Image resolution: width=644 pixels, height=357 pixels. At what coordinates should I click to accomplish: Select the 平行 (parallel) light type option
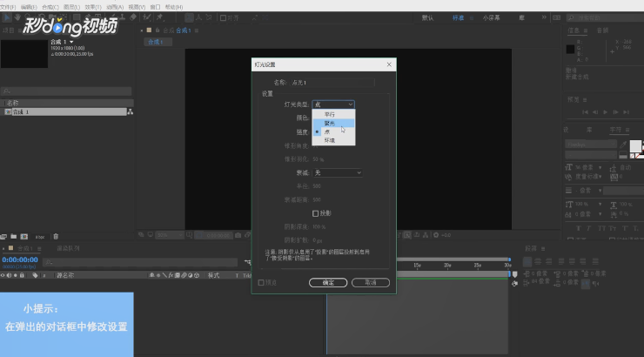point(333,114)
